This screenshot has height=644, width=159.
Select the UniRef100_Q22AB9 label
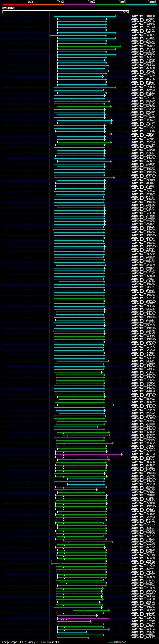click(143, 265)
